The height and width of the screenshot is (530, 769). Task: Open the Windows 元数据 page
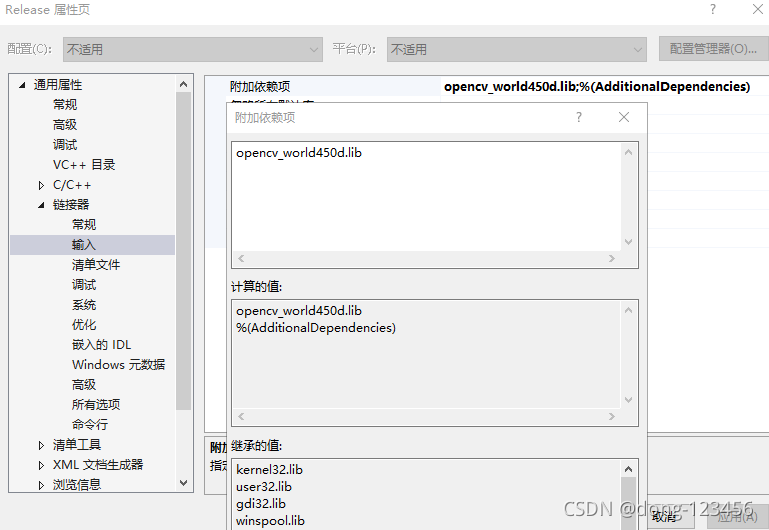[x=118, y=365]
